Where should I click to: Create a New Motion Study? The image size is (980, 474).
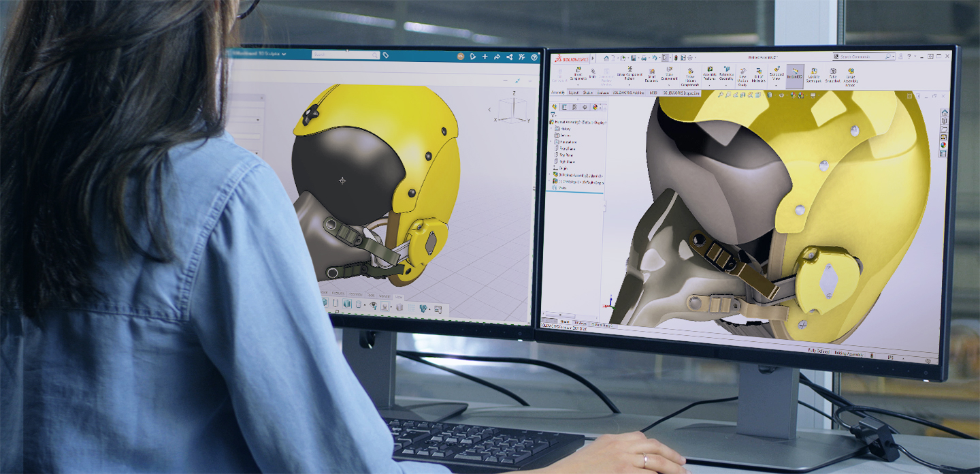[744, 76]
